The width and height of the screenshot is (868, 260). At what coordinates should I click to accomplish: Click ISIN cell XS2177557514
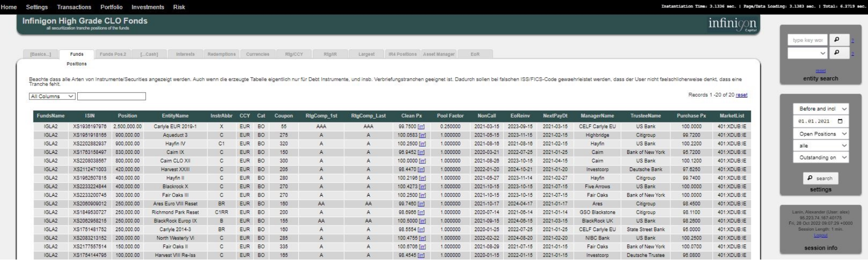pos(90,247)
